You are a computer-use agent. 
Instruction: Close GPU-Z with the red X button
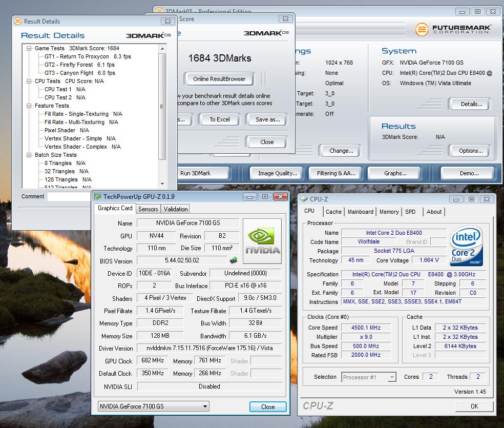point(280,196)
